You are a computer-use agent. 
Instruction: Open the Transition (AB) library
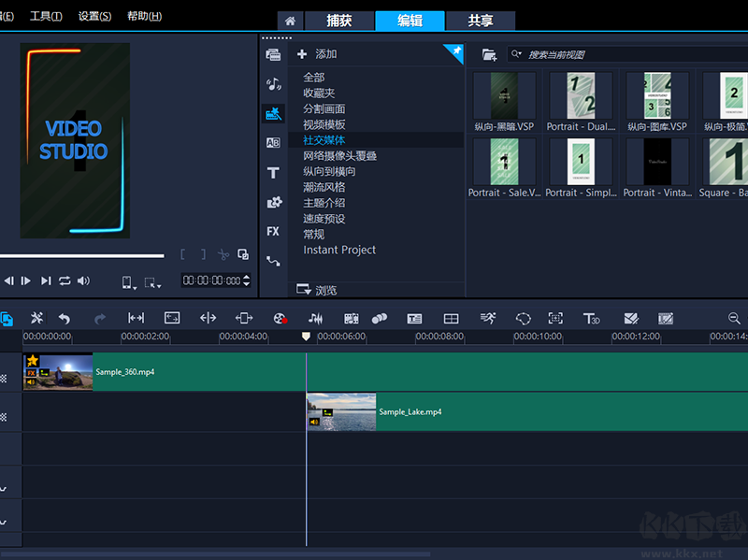(x=273, y=143)
